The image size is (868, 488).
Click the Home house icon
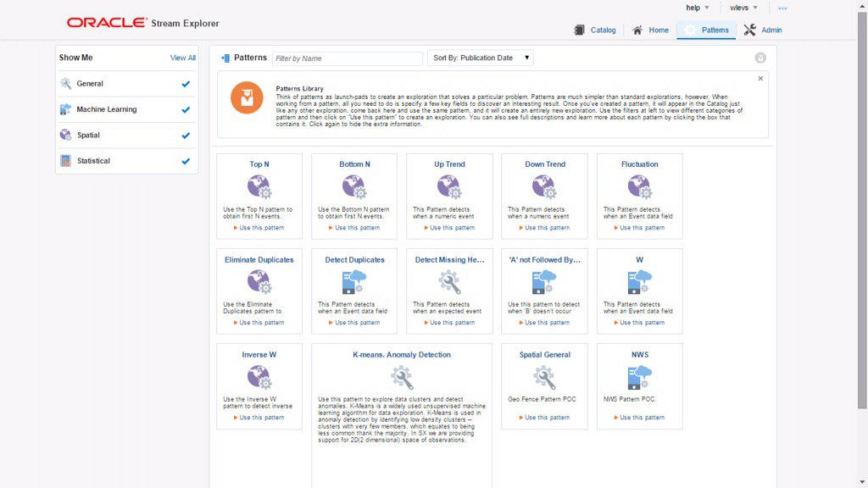[637, 30]
